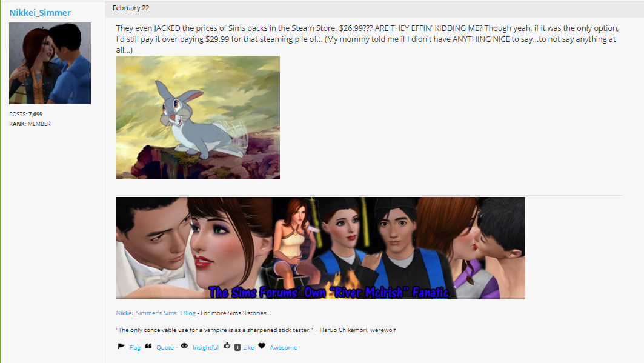React with the Insightful link
The width and height of the screenshot is (644, 363).
[205, 347]
